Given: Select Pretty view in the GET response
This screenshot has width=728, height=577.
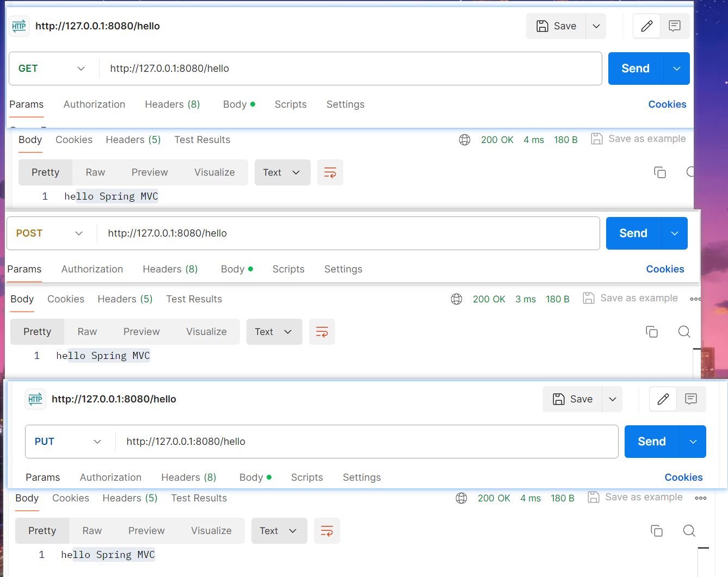Looking at the screenshot, I should coord(46,172).
